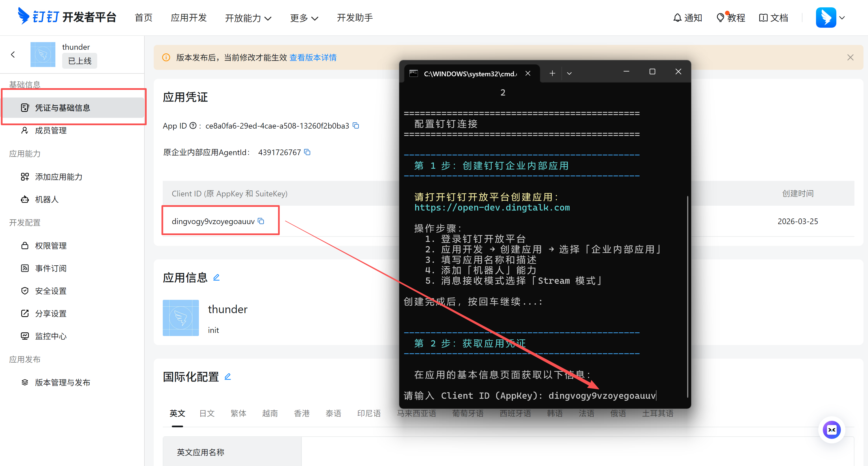The width and height of the screenshot is (868, 466).
Task: Go to 应用开发 in top navigation
Action: [189, 18]
